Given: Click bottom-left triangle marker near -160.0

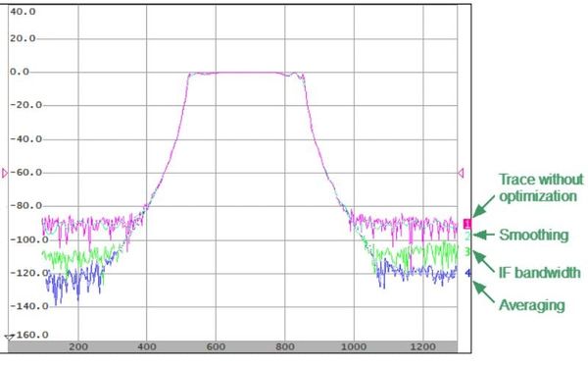Looking at the screenshot, I should [x=9, y=337].
